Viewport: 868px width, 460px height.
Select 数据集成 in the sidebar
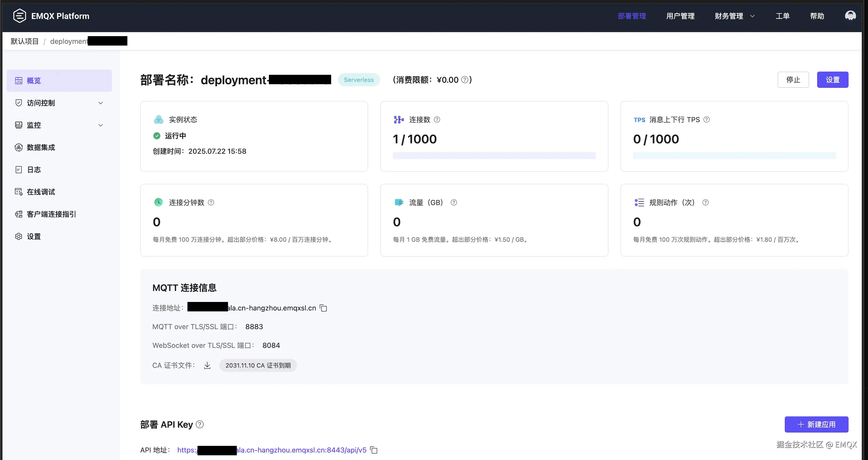coord(41,147)
